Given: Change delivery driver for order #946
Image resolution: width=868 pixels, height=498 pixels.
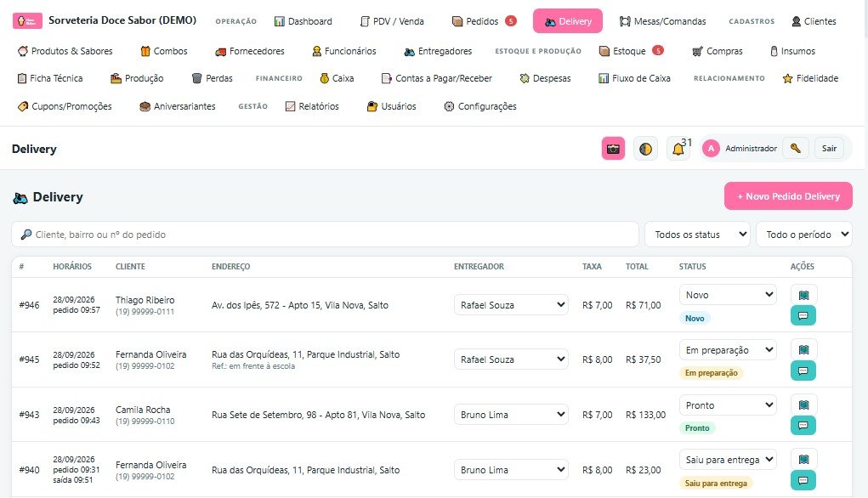Looking at the screenshot, I should (x=511, y=305).
